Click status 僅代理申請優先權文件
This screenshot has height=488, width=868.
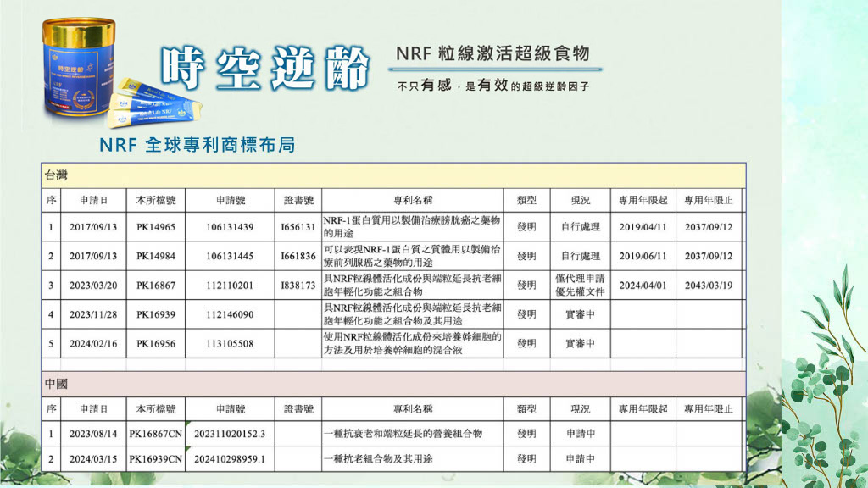coord(580,286)
